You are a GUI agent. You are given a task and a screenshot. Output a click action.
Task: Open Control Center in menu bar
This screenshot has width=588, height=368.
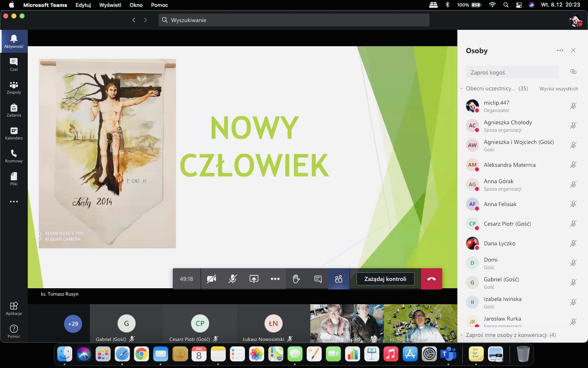[519, 5]
